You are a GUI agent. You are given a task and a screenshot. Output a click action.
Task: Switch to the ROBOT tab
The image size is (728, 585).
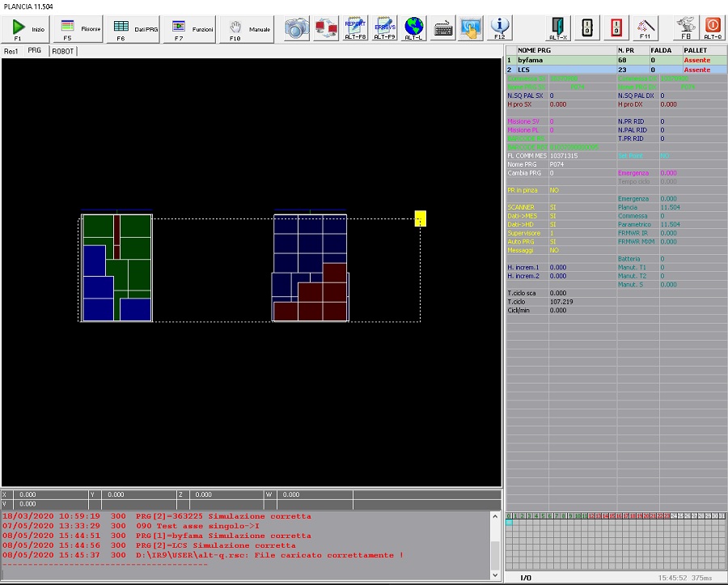click(62, 50)
